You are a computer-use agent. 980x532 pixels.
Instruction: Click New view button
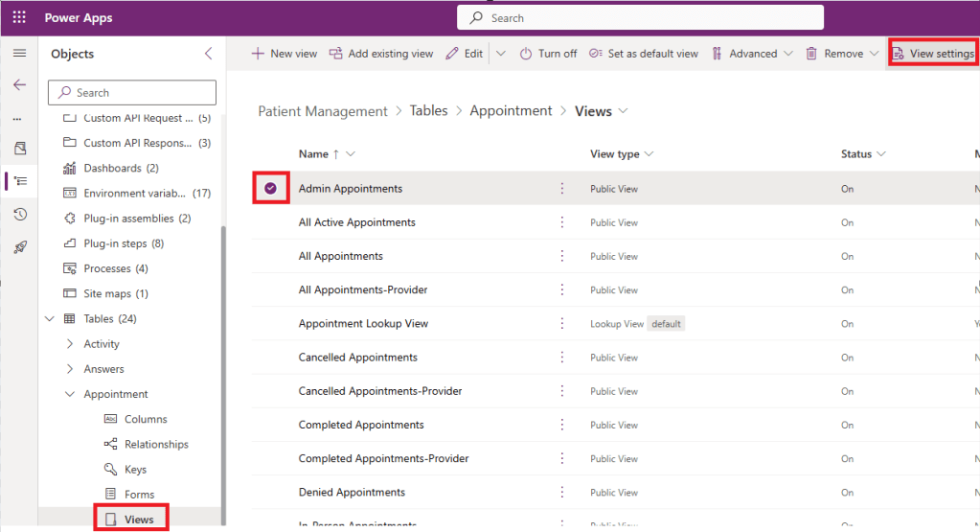click(284, 54)
